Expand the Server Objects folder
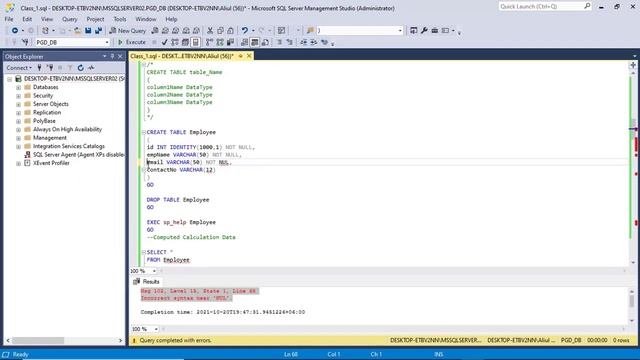 [x=18, y=104]
